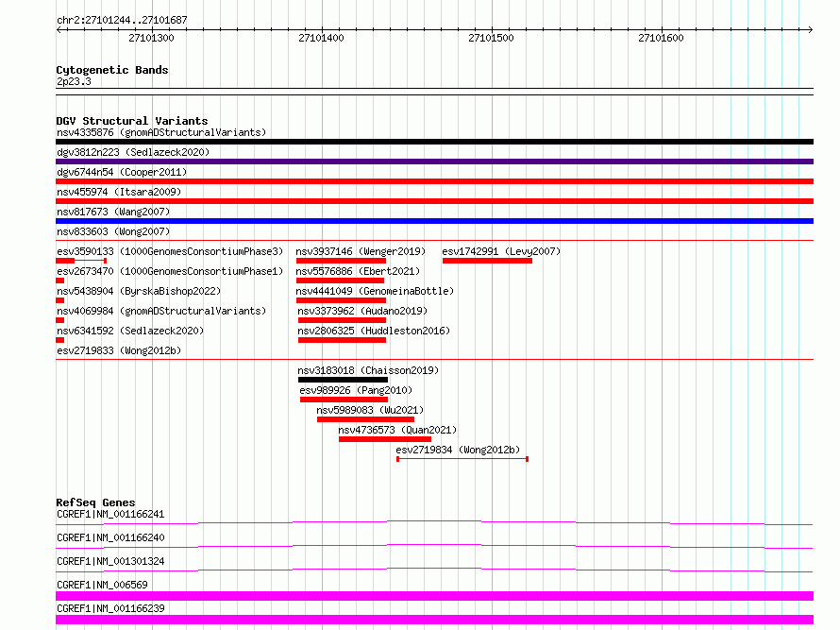The width and height of the screenshot is (840, 630).
Task: Click the black bar of nsv3183018
Action: [344, 380]
